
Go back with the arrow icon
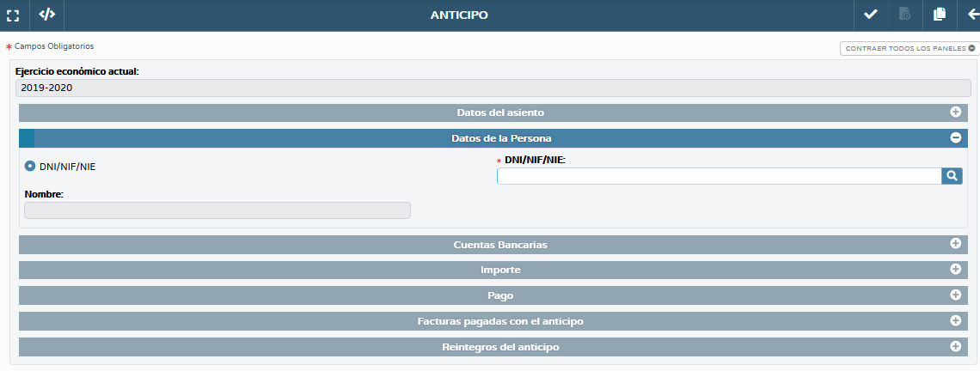pyautogui.click(x=972, y=15)
